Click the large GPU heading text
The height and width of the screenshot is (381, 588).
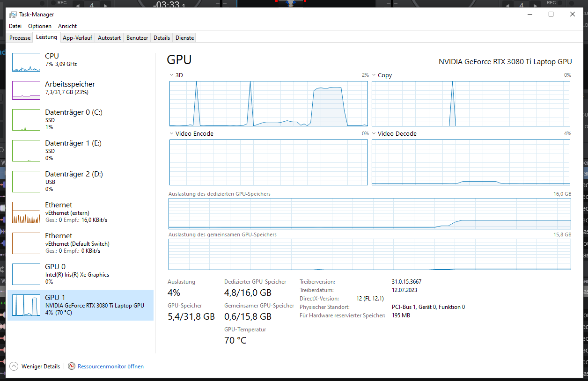[x=179, y=60]
